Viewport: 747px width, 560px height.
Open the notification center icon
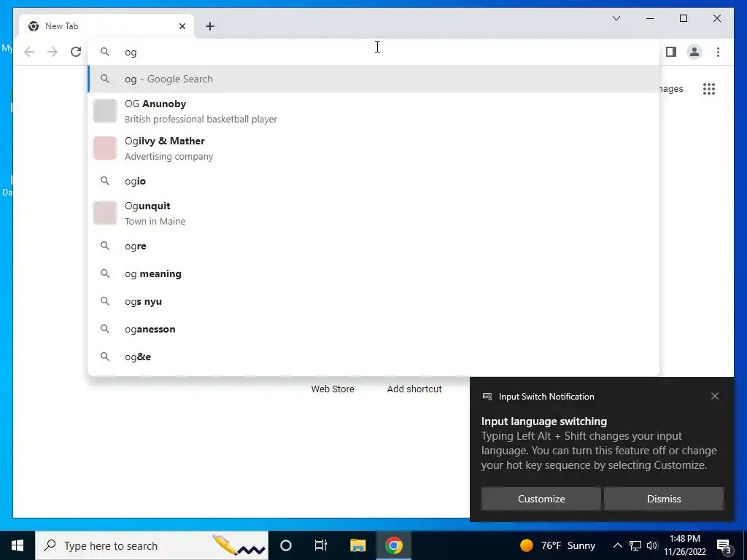click(724, 545)
